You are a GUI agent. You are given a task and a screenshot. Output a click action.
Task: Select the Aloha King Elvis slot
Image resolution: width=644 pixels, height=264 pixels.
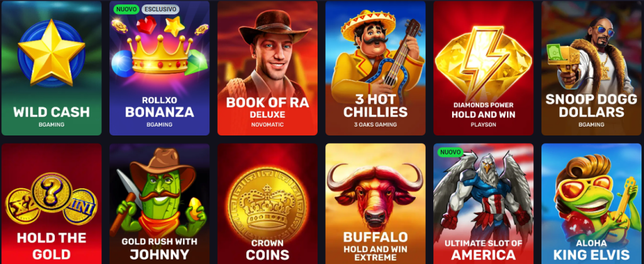tap(591, 204)
